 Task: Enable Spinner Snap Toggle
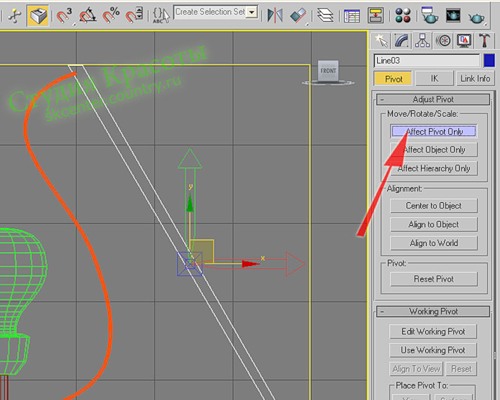coord(134,16)
